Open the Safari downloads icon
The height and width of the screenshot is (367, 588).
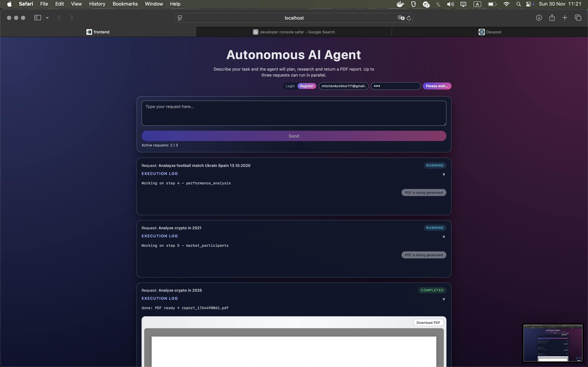coord(539,18)
